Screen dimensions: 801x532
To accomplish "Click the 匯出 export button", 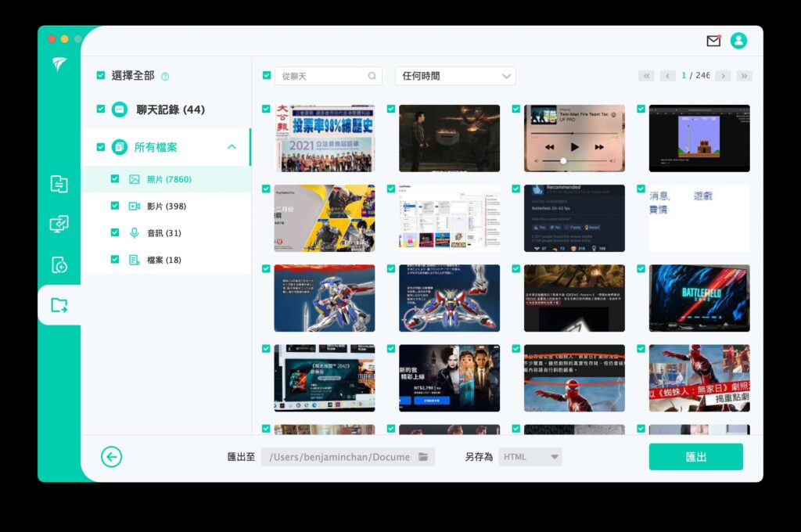I will coord(695,457).
